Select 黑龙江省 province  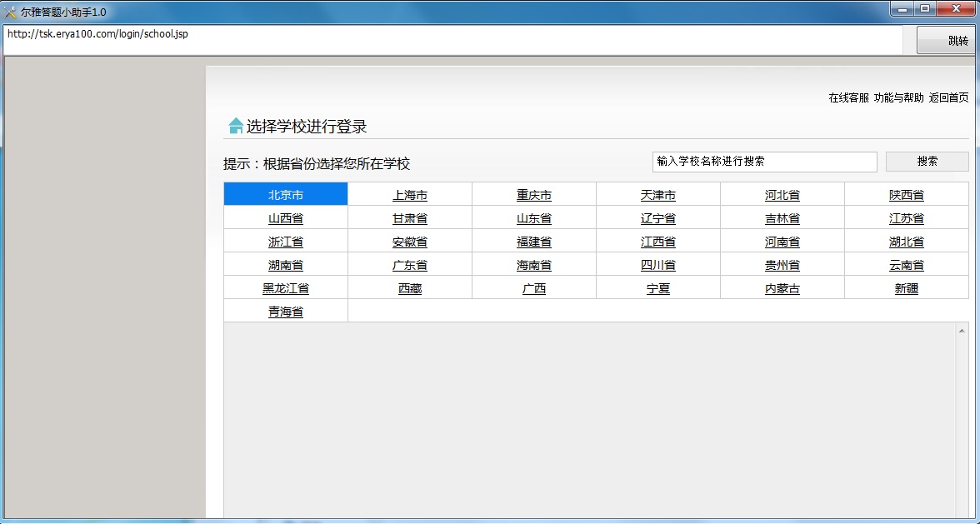pyautogui.click(x=285, y=288)
